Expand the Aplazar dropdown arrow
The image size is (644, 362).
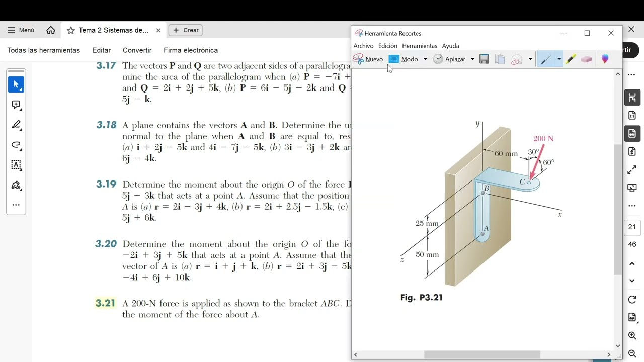pyautogui.click(x=472, y=59)
